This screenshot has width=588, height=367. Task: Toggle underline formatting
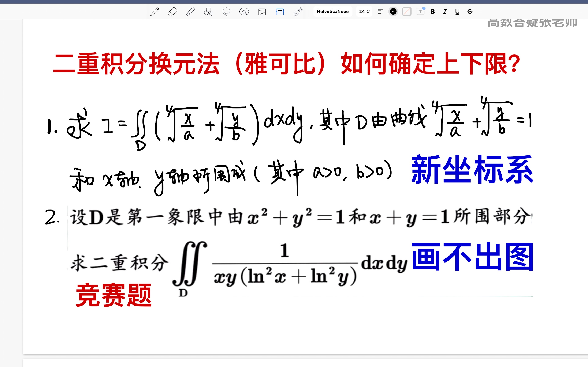coord(457,11)
